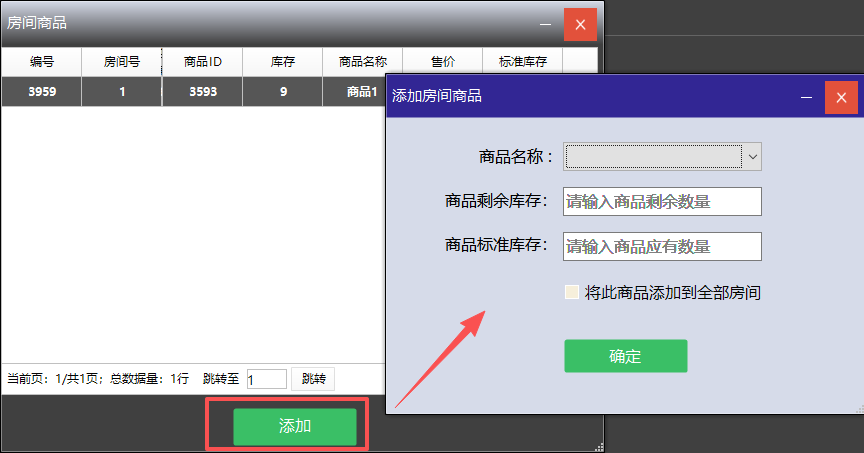Check 将此商品添加到全部房间 checkbox
This screenshot has width=864, height=453.
(x=572, y=293)
